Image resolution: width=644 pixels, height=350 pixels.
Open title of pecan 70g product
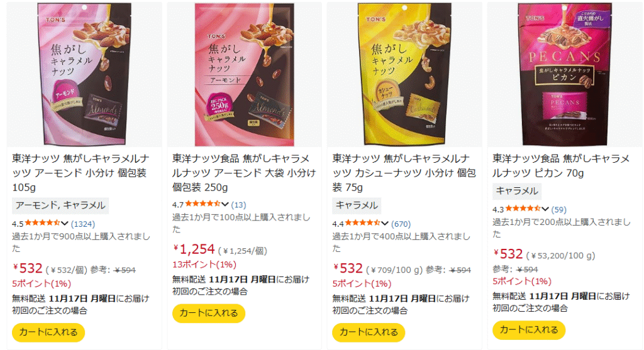(x=560, y=166)
